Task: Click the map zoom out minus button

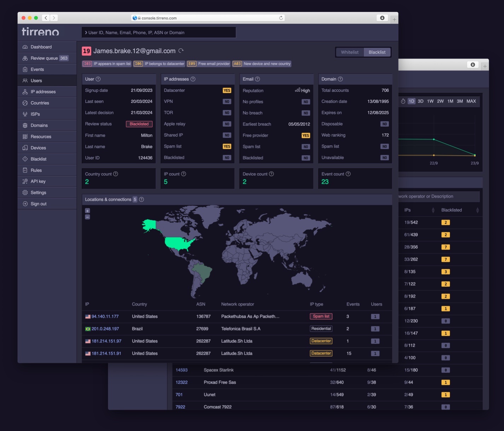Action: click(87, 217)
